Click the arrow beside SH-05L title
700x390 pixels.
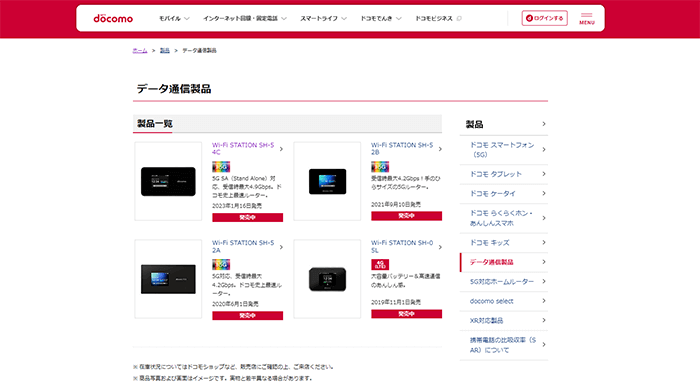pos(440,247)
